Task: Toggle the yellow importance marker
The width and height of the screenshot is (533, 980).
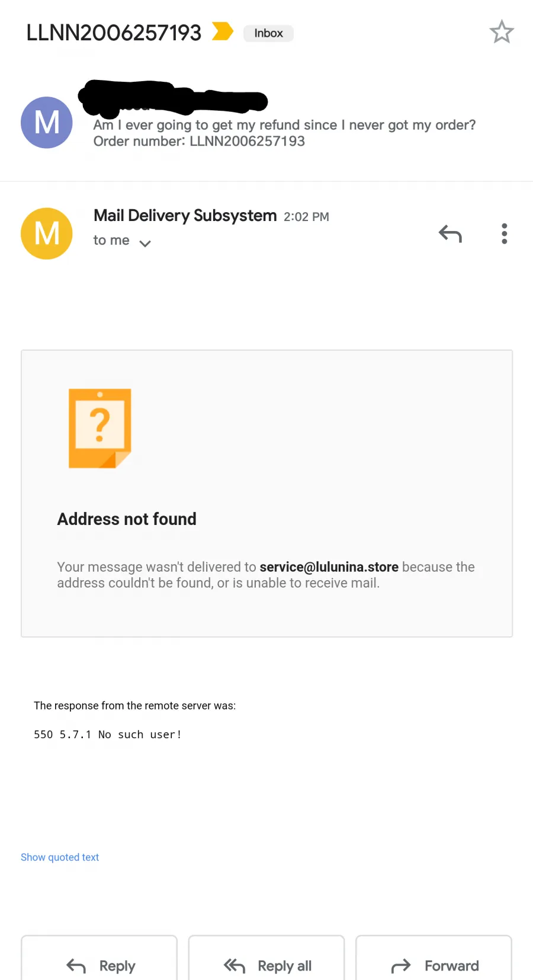Action: [223, 31]
